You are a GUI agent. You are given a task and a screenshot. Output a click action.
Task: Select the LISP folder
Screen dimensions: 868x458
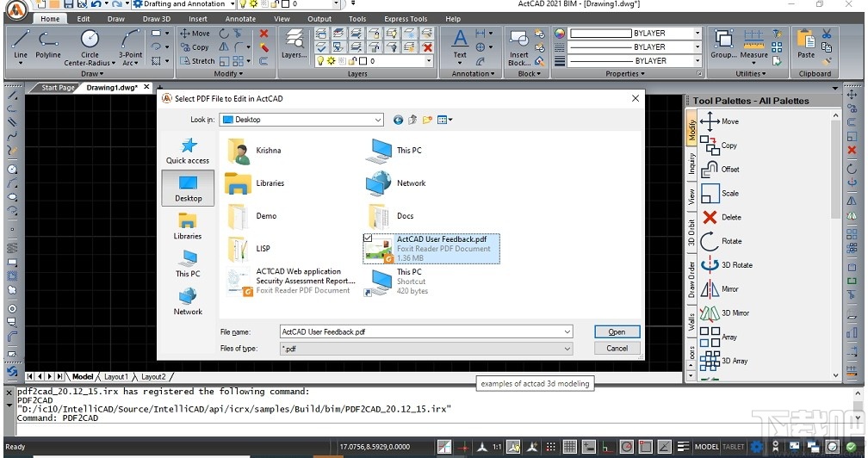249,249
